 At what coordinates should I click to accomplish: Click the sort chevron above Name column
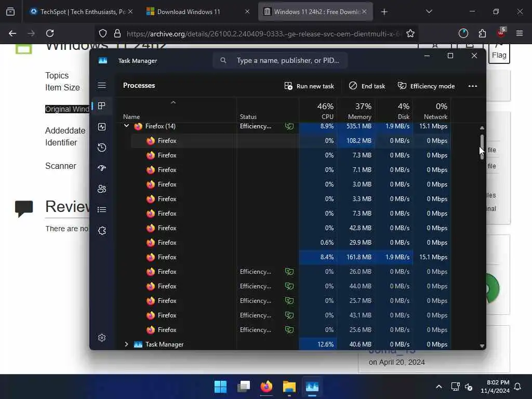tap(173, 102)
